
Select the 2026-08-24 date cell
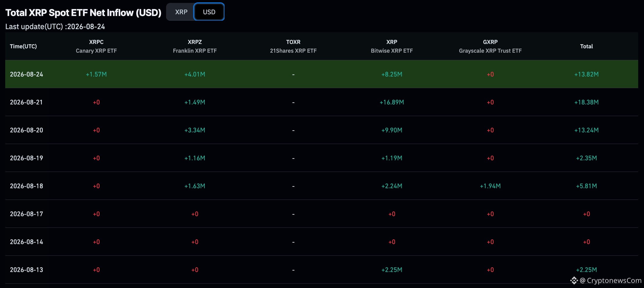(x=26, y=74)
